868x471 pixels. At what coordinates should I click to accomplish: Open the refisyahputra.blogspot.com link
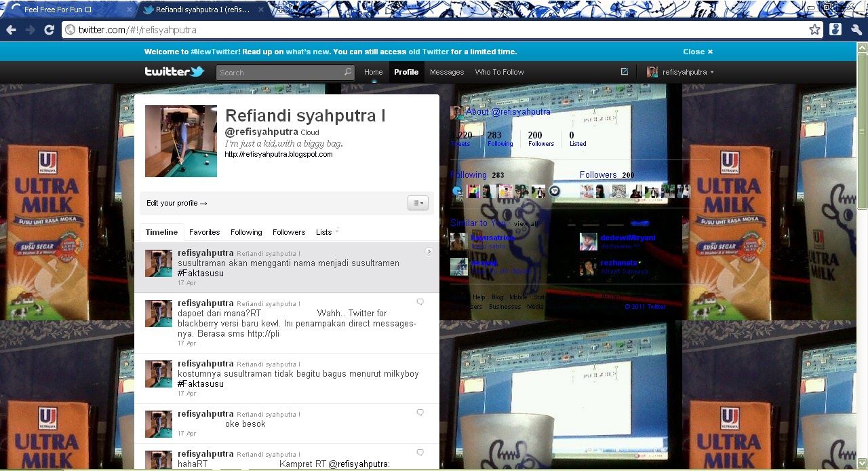coord(279,154)
